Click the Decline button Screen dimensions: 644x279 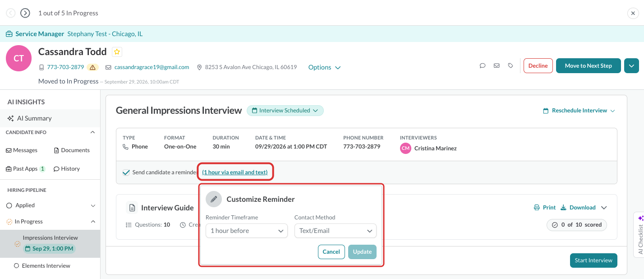coord(538,66)
